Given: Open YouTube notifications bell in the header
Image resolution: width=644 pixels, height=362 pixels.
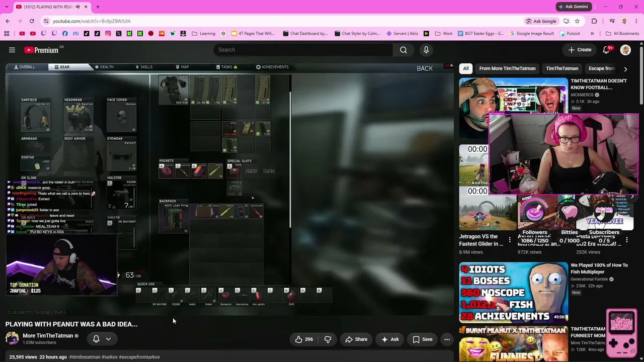Looking at the screenshot, I should 606,50.
